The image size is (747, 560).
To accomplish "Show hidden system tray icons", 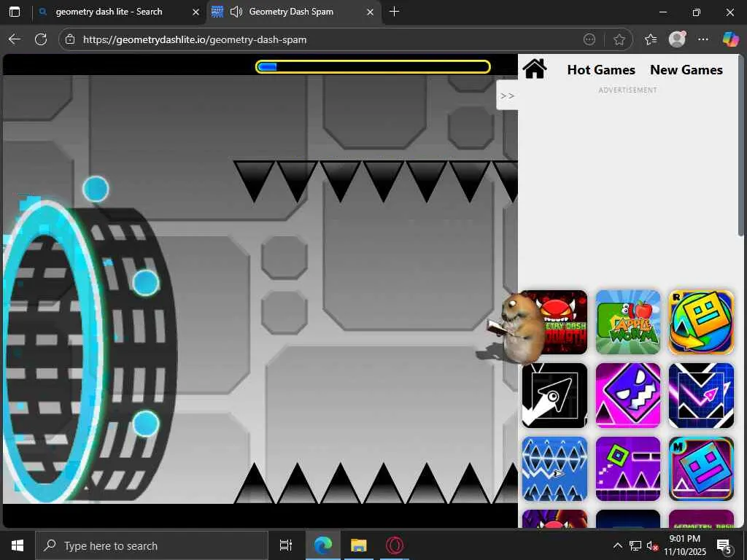I will 617,545.
